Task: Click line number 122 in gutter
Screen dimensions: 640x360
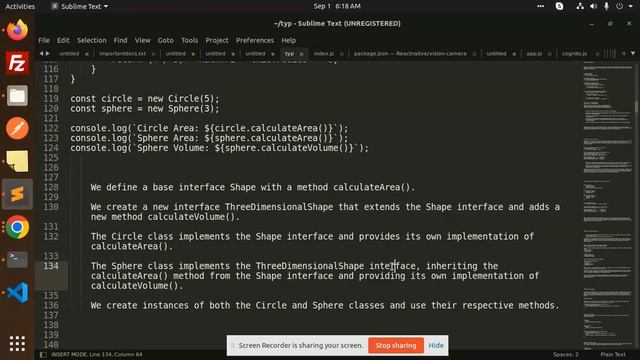Action: tap(51, 128)
